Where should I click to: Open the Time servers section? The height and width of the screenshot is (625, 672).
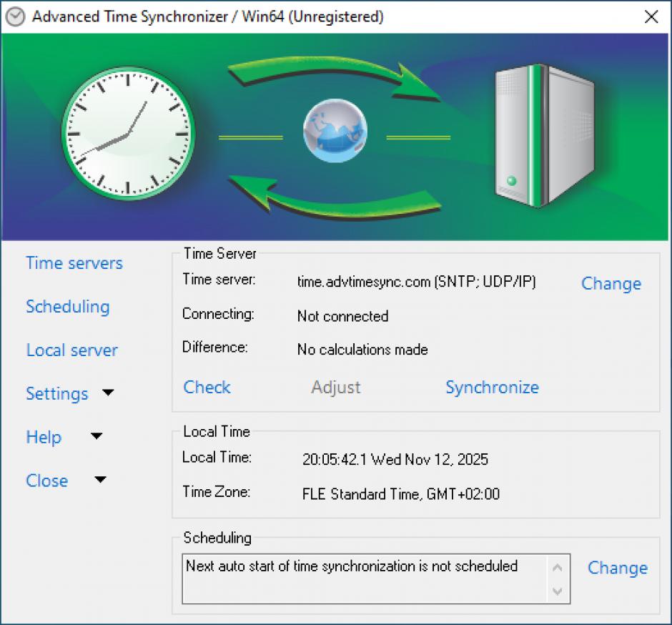[74, 263]
